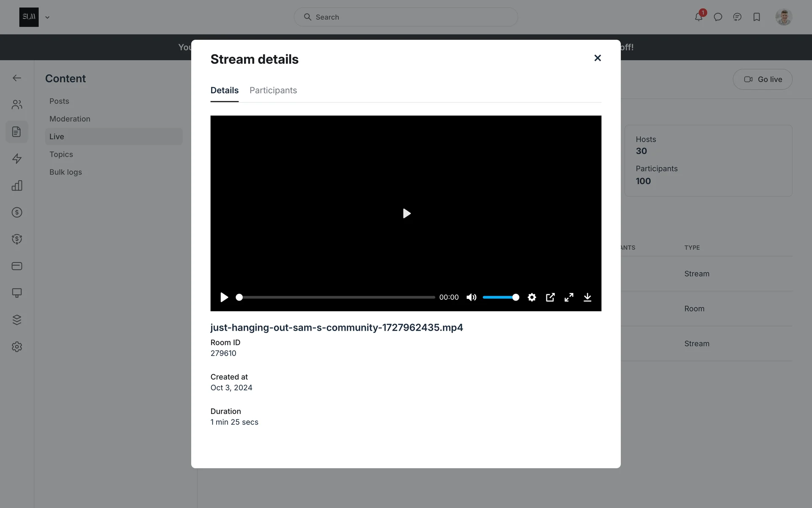Open picture-in-picture popout for video
Image resolution: width=812 pixels, height=508 pixels.
point(550,297)
